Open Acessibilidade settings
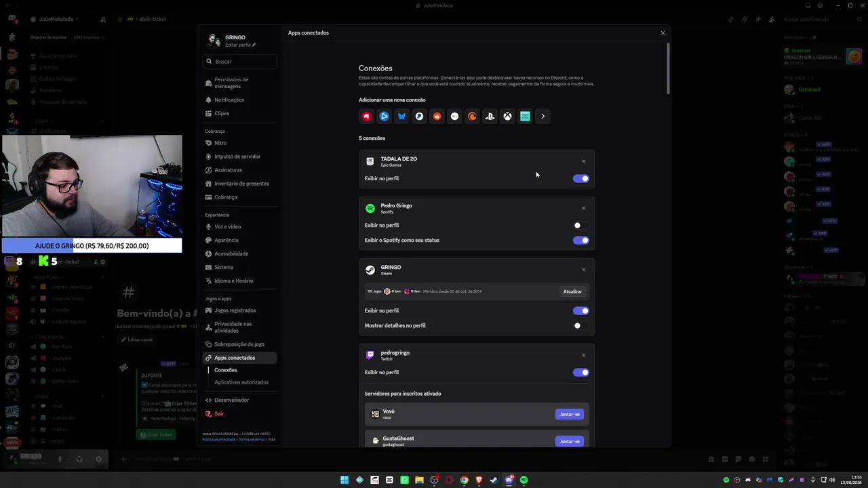The image size is (868, 488). 240,254
